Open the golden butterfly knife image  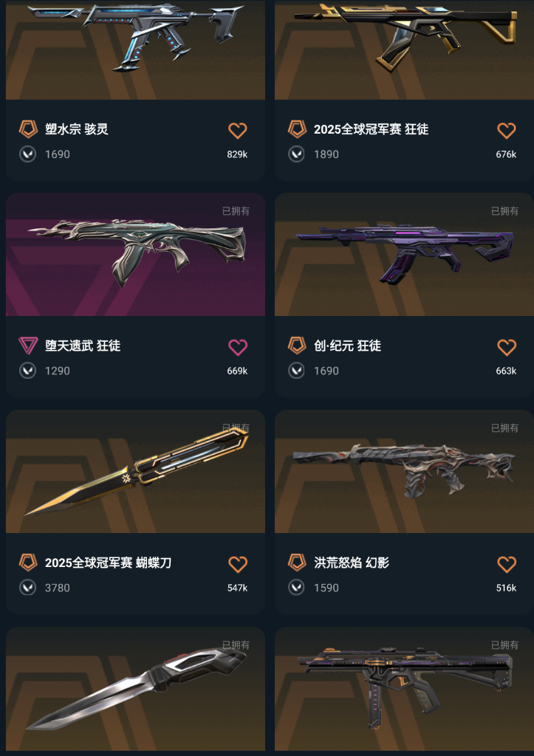(135, 472)
